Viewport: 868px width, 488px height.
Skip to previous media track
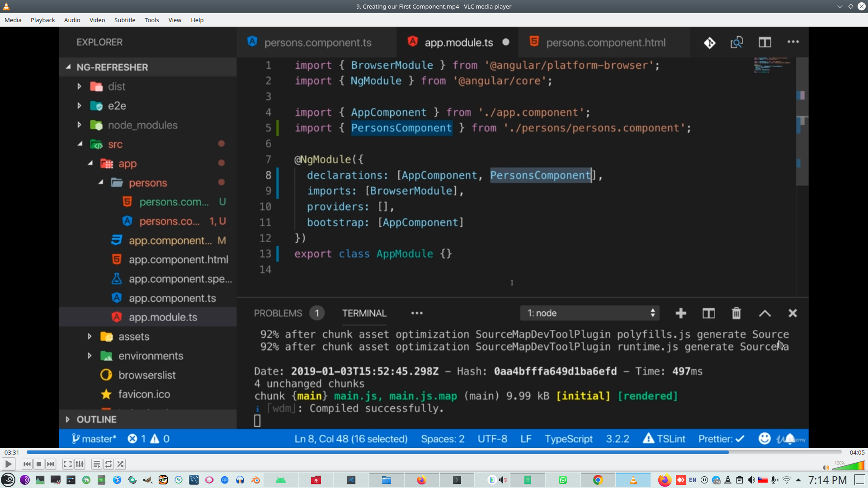pyautogui.click(x=27, y=464)
